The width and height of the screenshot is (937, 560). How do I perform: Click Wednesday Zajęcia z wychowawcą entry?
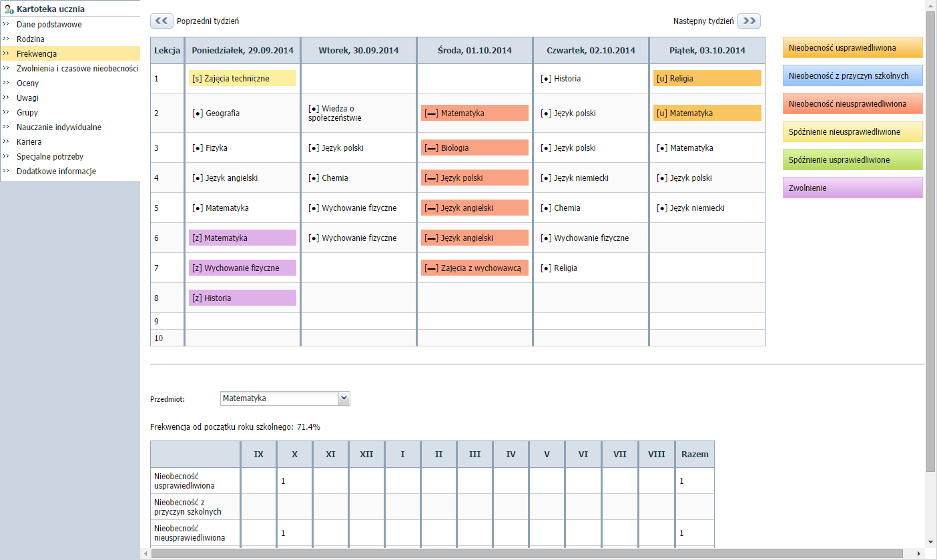click(475, 268)
